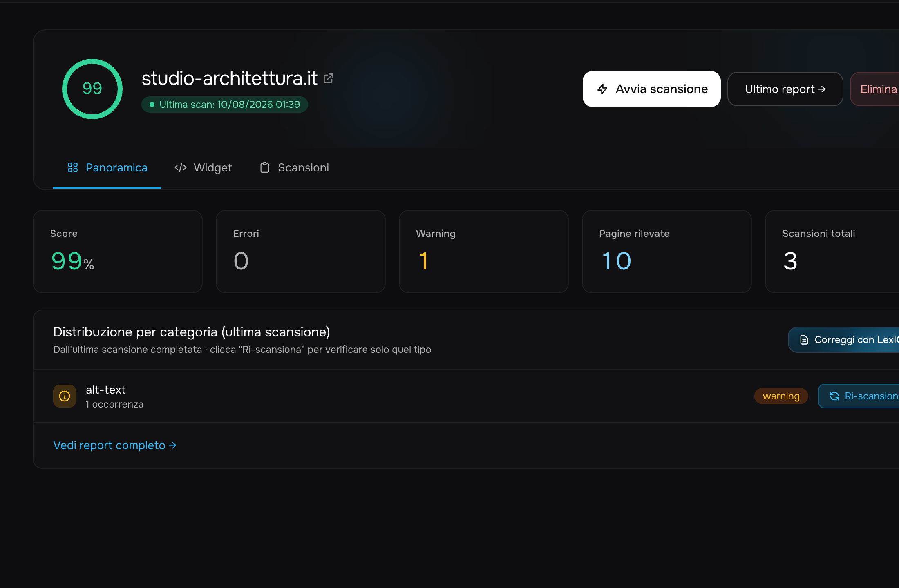Click the circular 99 score gauge

tap(92, 89)
